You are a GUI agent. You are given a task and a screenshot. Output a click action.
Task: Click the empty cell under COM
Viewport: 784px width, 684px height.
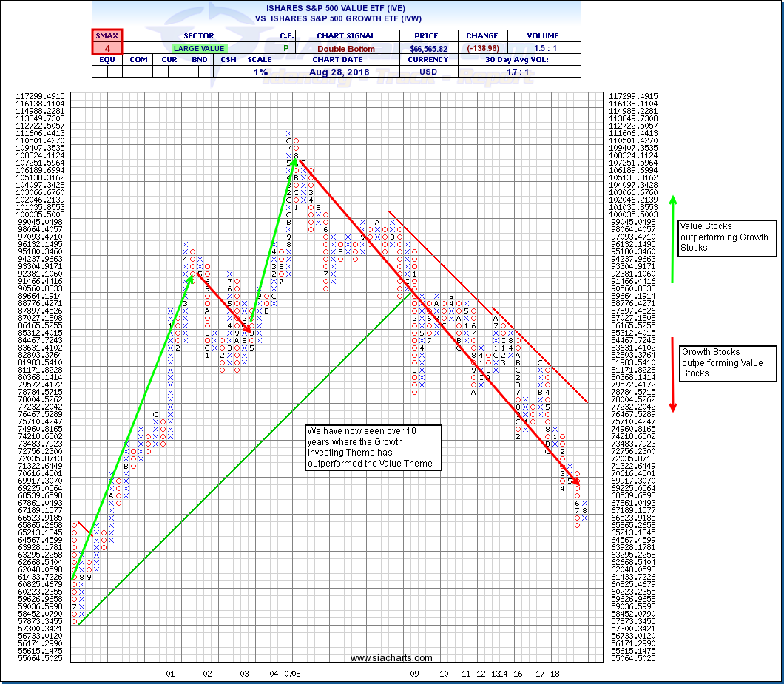coord(138,72)
